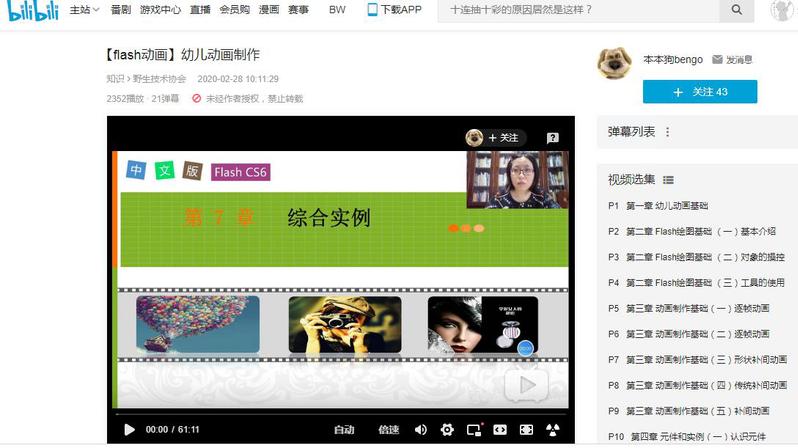Go to the 直播 section
Screen dimensions: 798x448
pyautogui.click(x=200, y=10)
